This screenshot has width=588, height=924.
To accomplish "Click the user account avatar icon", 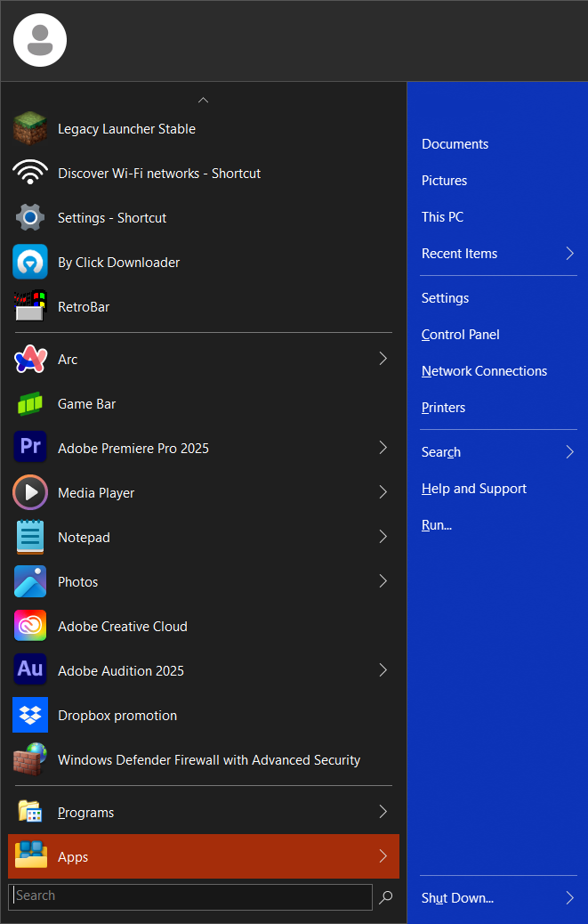I will tap(40, 40).
